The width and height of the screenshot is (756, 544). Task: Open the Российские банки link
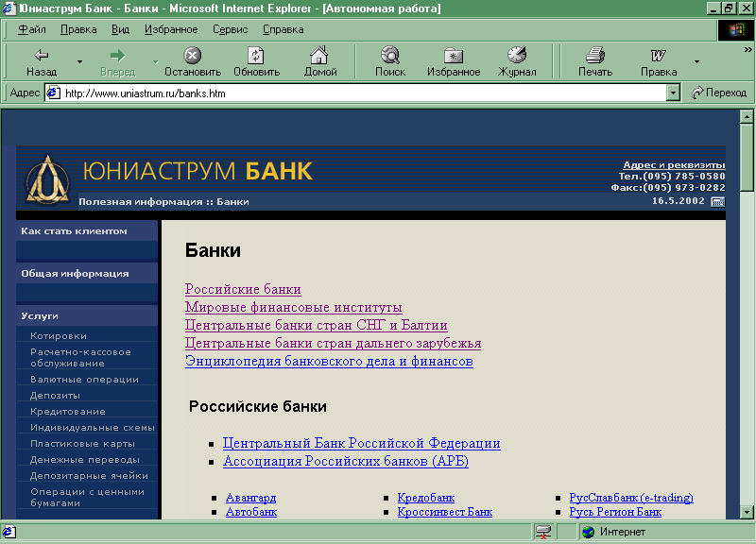point(243,290)
